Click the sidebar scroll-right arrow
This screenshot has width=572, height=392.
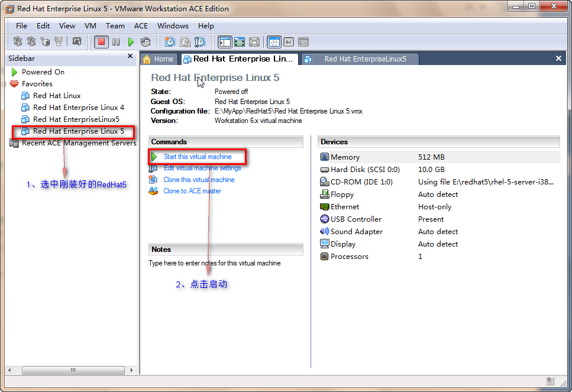pos(132,370)
